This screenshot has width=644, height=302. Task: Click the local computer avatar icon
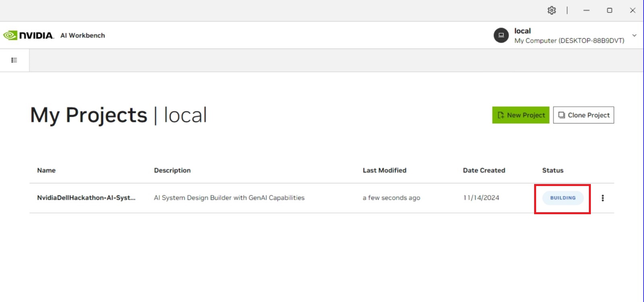[x=501, y=35]
